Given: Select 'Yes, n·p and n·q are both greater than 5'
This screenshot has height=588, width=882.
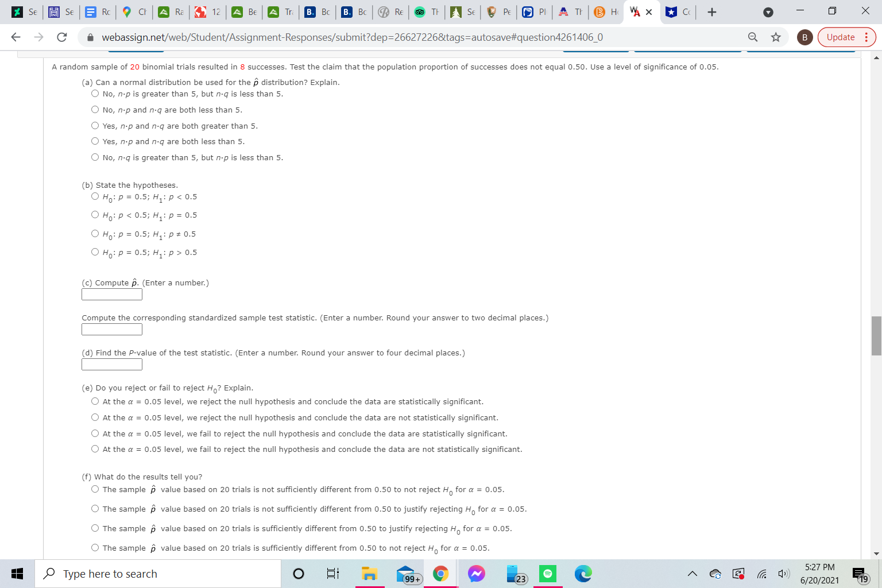Looking at the screenshot, I should pos(95,125).
